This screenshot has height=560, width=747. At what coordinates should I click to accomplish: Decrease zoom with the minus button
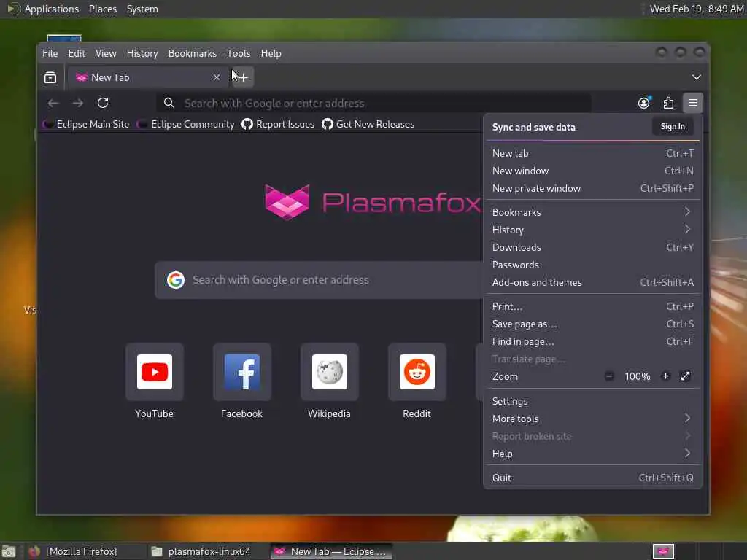[609, 376]
